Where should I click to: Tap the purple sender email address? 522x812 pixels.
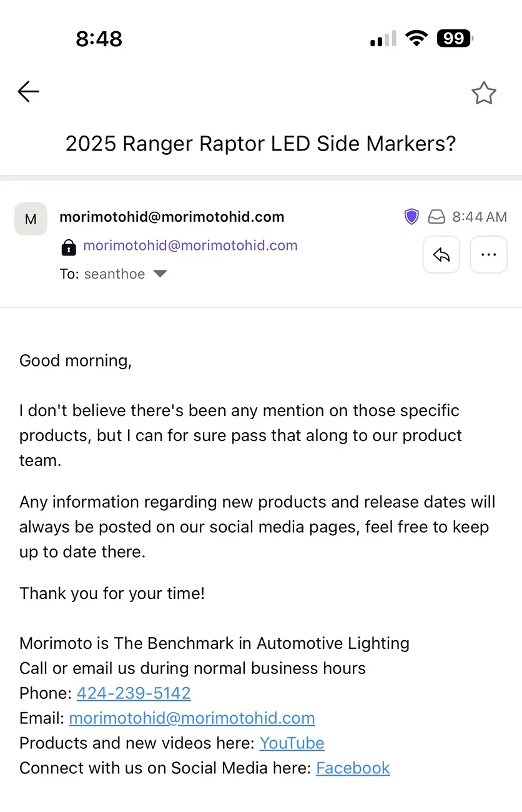[x=190, y=245]
